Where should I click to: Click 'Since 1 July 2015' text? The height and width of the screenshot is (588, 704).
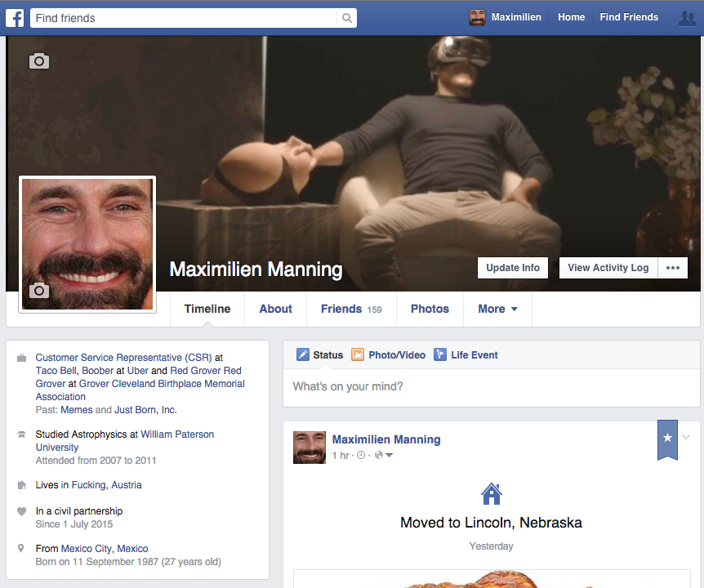pyautogui.click(x=74, y=524)
